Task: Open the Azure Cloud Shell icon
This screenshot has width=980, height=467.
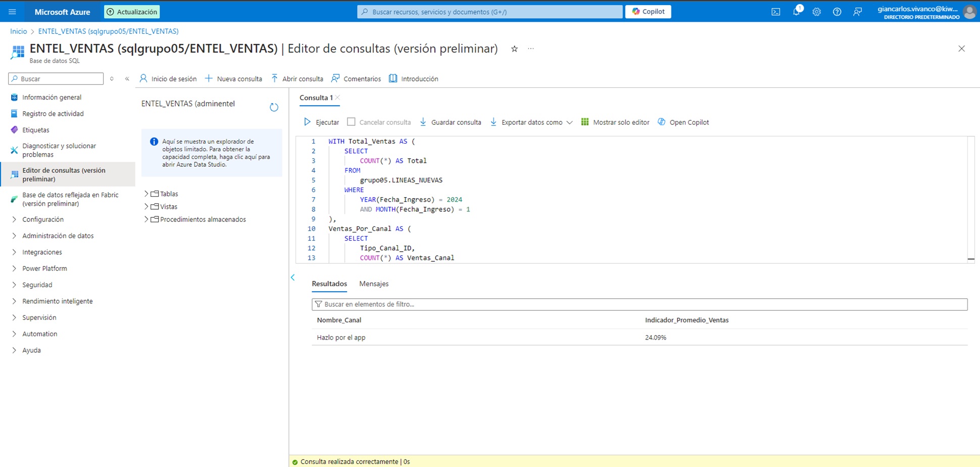Action: click(775, 12)
